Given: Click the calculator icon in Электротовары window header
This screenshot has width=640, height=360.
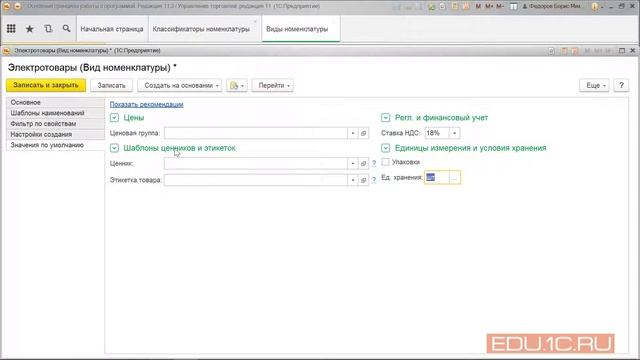Looking at the screenshot, I should (x=564, y=51).
